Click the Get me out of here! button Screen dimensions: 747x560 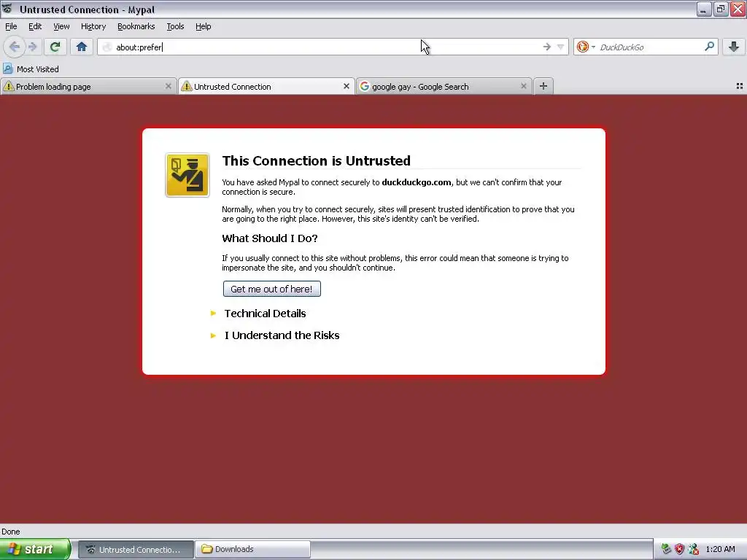coord(271,289)
